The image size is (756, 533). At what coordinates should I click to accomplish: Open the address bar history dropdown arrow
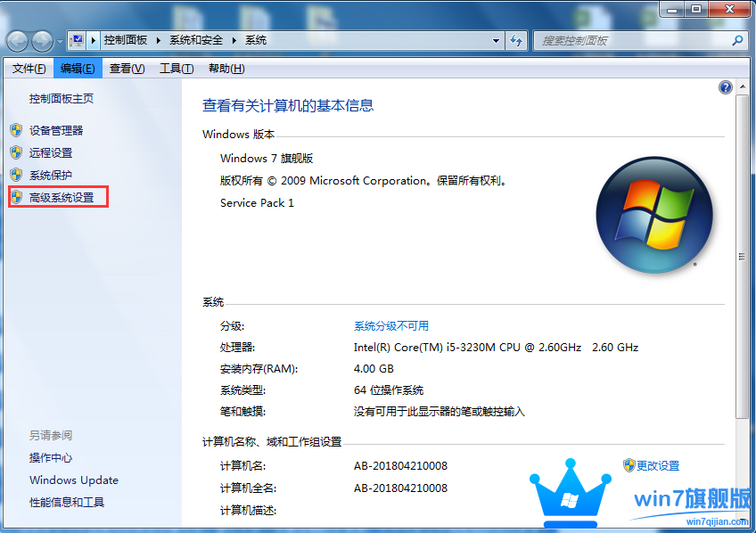pyautogui.click(x=496, y=41)
